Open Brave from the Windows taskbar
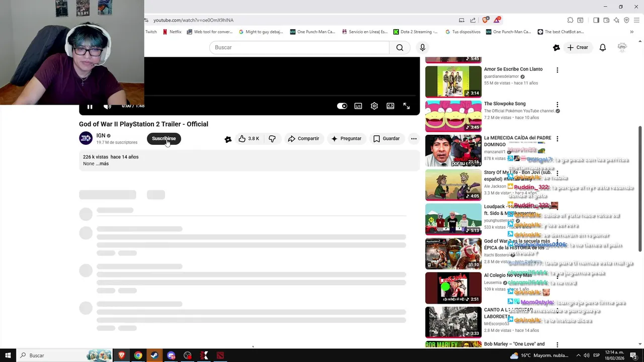644x362 pixels. click(x=122, y=355)
